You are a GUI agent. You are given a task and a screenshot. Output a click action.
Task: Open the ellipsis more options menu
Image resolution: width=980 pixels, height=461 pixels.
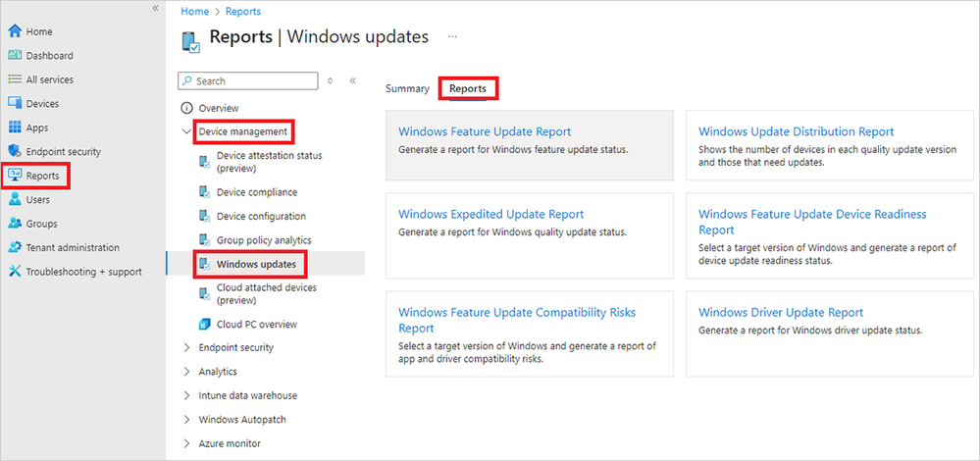(452, 37)
